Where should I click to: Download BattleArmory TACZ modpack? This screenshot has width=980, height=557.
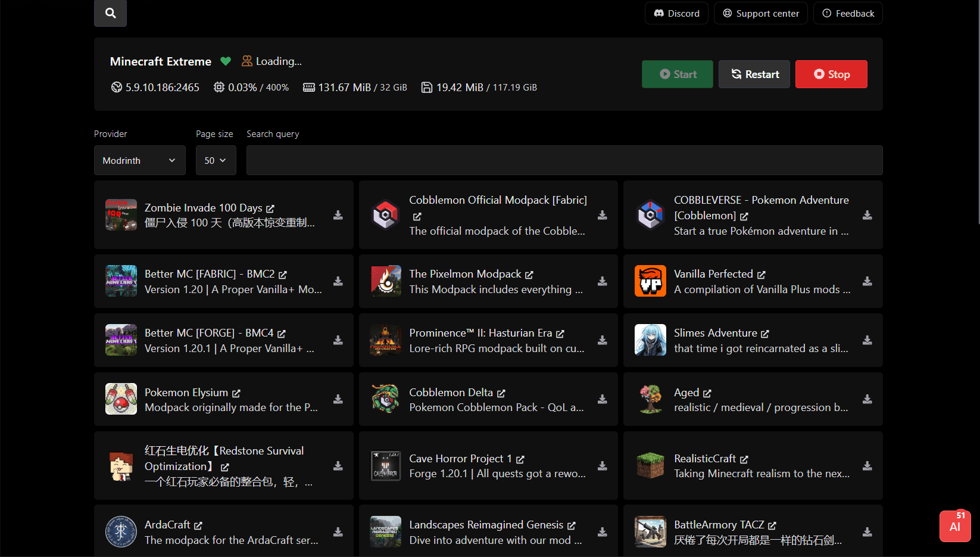[x=867, y=532]
